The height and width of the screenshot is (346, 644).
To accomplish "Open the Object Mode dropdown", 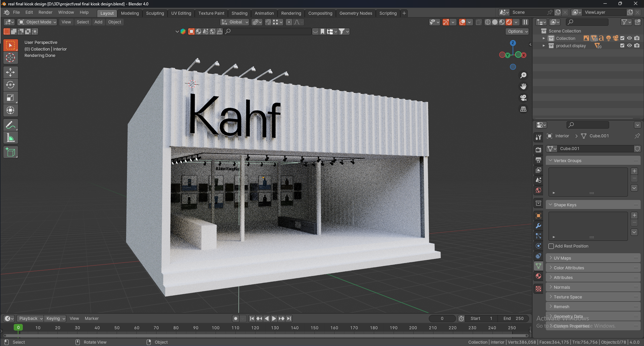I will (37, 22).
